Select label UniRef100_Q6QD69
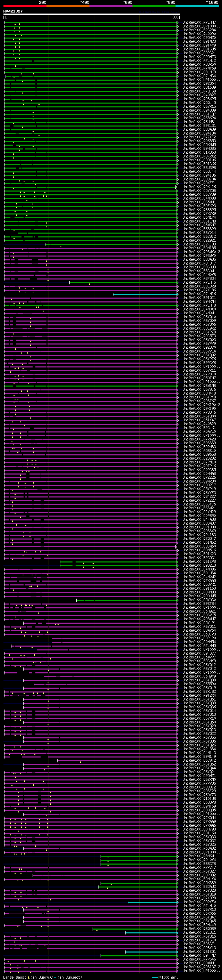The height and width of the screenshot is (980, 222). coord(199,929)
